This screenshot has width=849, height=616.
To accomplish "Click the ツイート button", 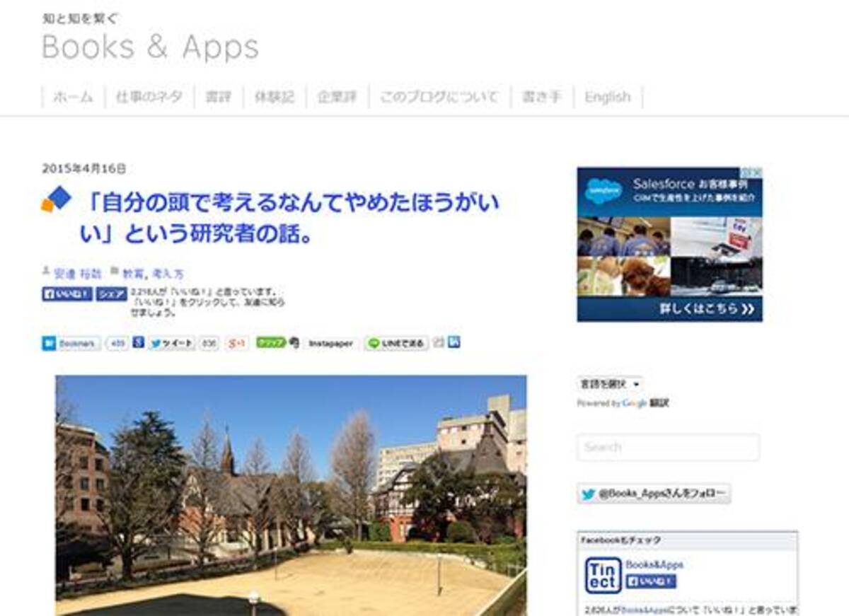I will tap(171, 343).
